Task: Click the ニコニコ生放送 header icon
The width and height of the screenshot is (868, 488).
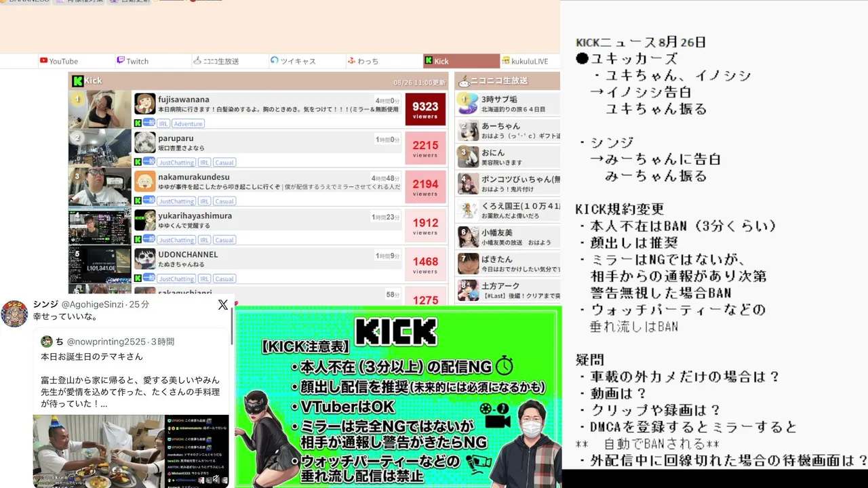Action: pos(465,81)
